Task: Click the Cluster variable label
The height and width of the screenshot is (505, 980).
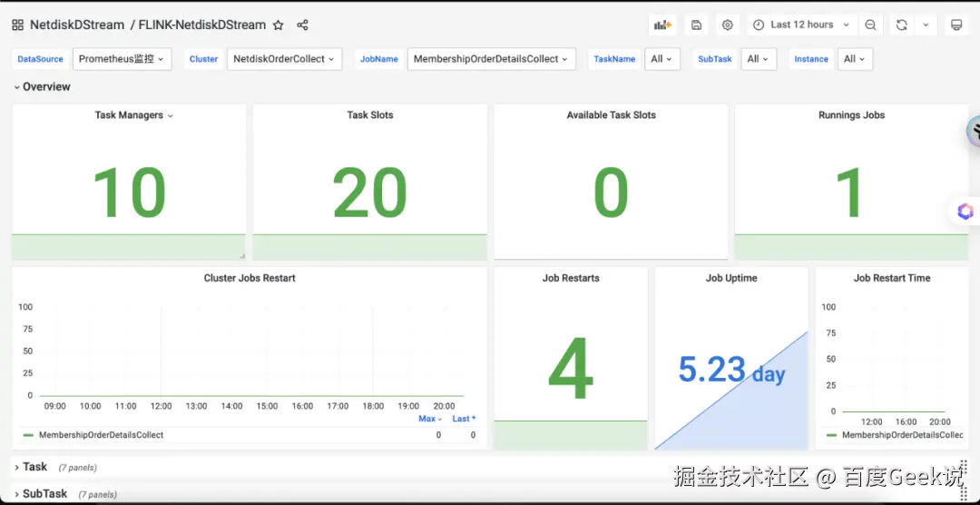Action: point(204,59)
